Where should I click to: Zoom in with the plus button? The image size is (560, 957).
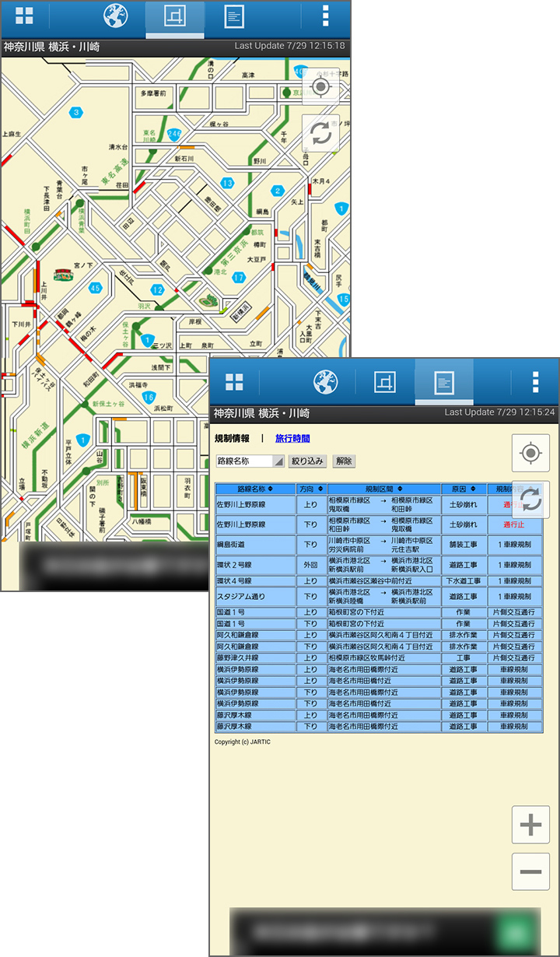(x=530, y=825)
